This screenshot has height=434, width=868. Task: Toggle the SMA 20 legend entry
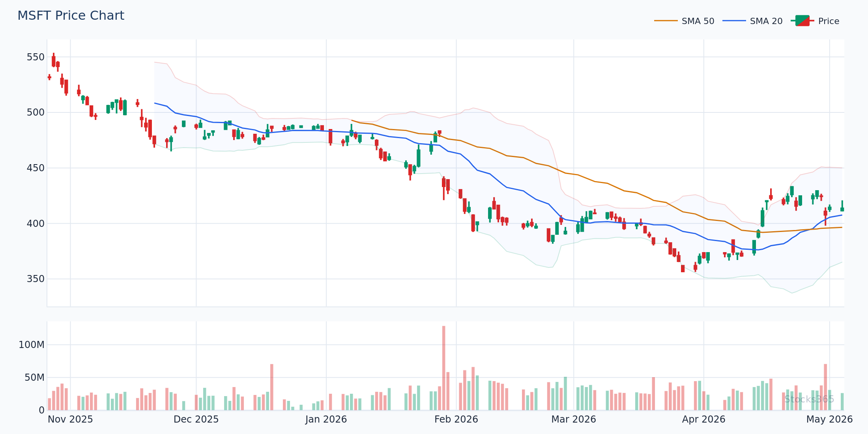752,21
